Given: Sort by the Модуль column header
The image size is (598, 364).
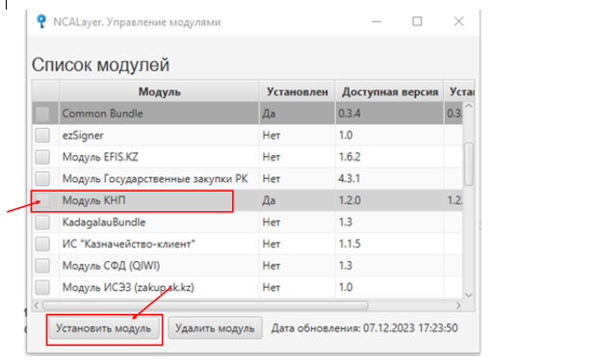Looking at the screenshot, I should [x=159, y=91].
